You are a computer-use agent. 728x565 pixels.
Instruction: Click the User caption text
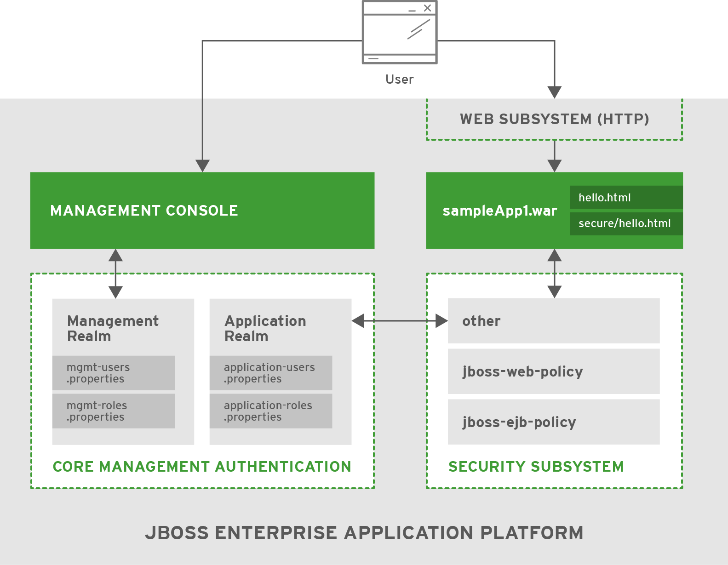pyautogui.click(x=400, y=80)
